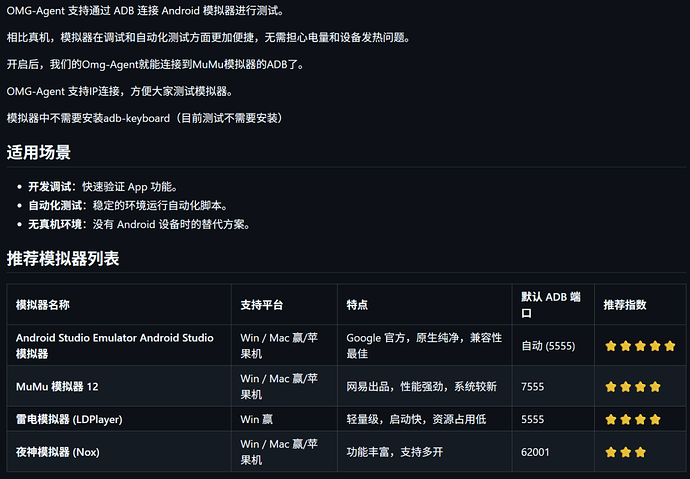
Task: Click the three-star rating for 夜神模拟器 (Nox)
Action: [626, 452]
